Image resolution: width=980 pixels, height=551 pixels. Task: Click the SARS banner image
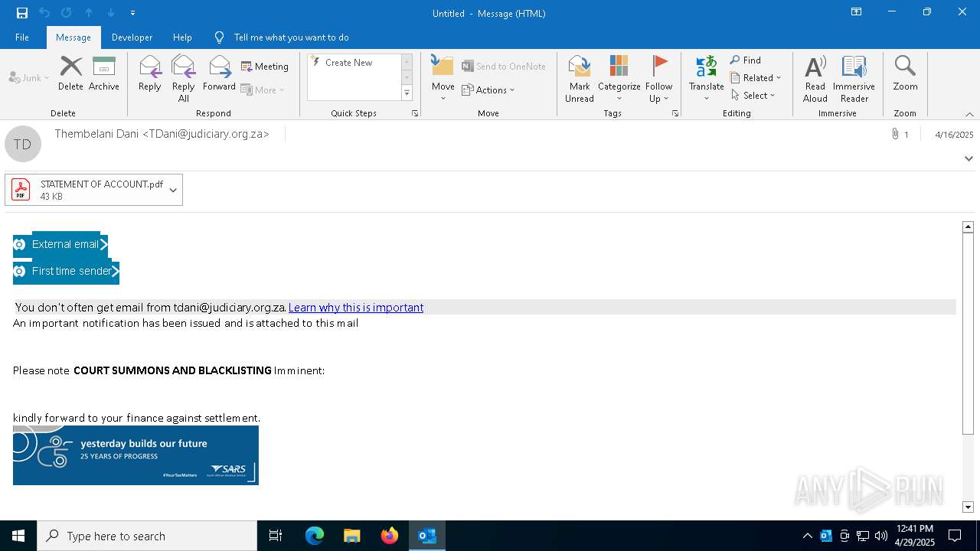tap(136, 455)
